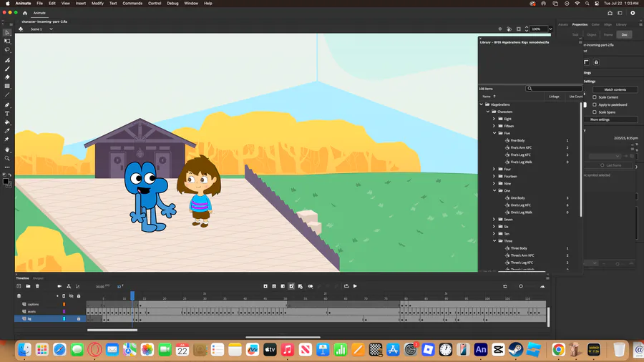Expand the Fourteen folder
The height and width of the screenshot is (362, 644).
(x=494, y=177)
